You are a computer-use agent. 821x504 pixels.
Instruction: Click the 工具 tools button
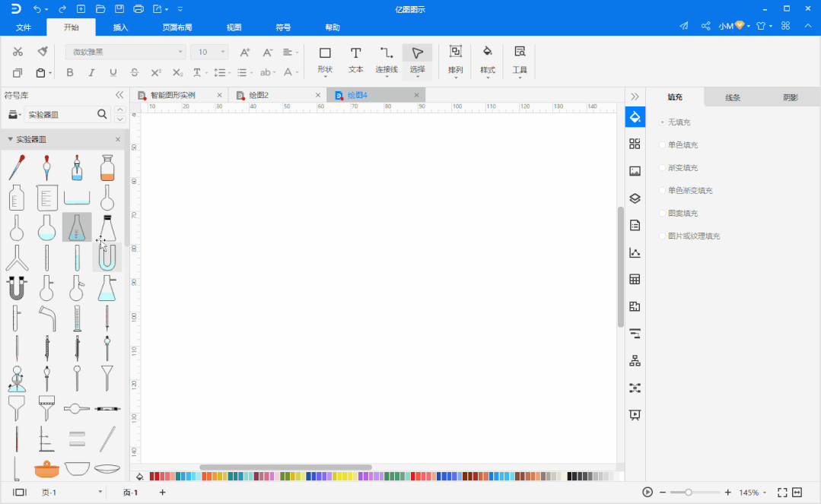pos(520,62)
